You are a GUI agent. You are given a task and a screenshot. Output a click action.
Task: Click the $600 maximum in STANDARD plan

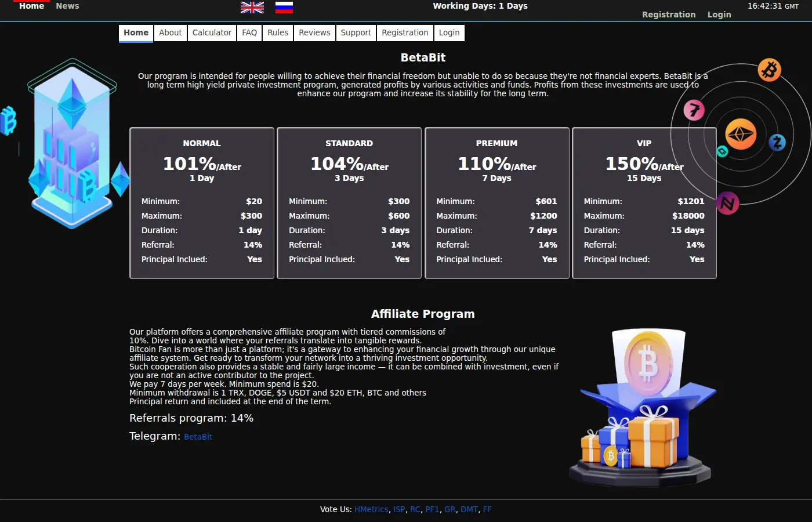[399, 216]
